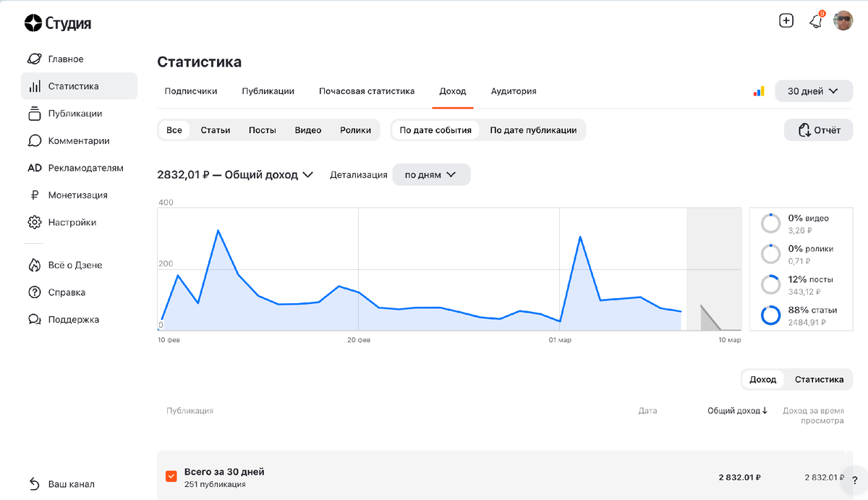
Task: Open the user profile avatar
Action: (x=843, y=21)
